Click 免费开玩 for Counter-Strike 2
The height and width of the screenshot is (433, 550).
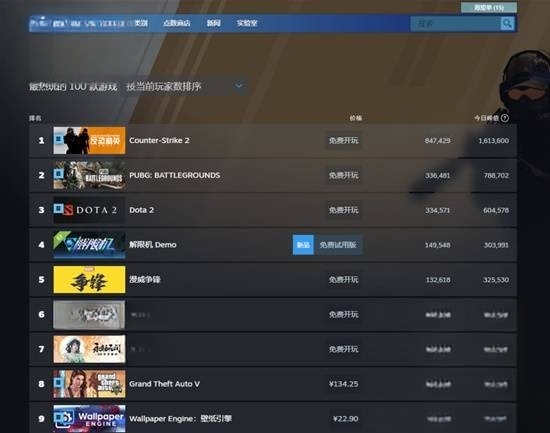tap(343, 140)
